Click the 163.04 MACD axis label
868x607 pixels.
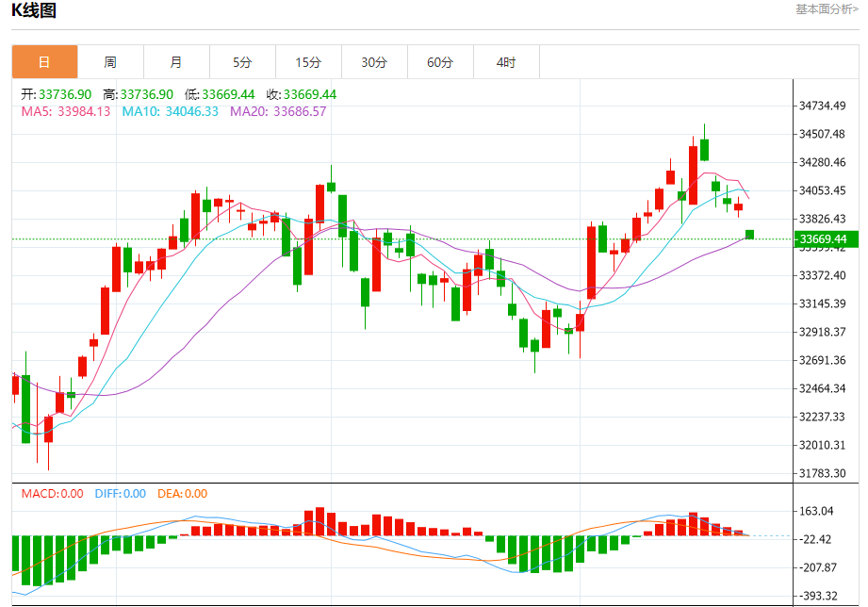pyautogui.click(x=816, y=511)
